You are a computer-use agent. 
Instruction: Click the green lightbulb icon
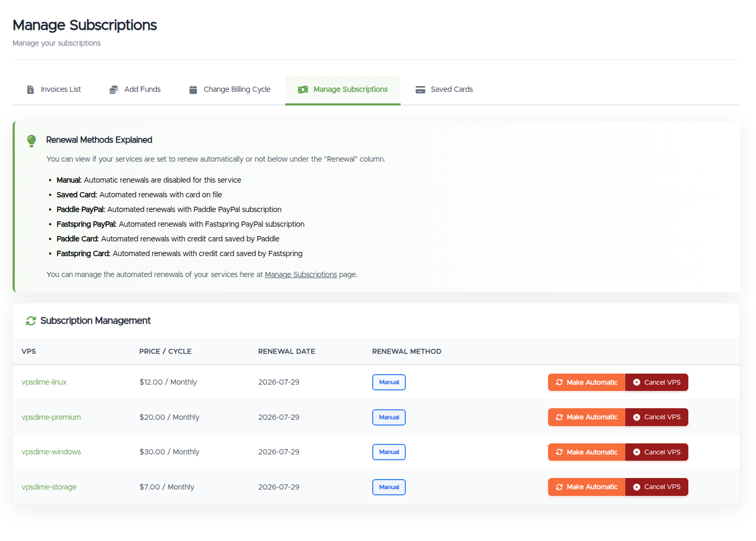pos(31,141)
